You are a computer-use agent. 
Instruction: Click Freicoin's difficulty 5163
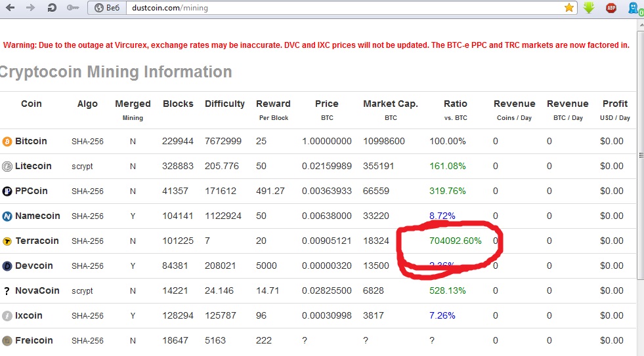point(215,340)
